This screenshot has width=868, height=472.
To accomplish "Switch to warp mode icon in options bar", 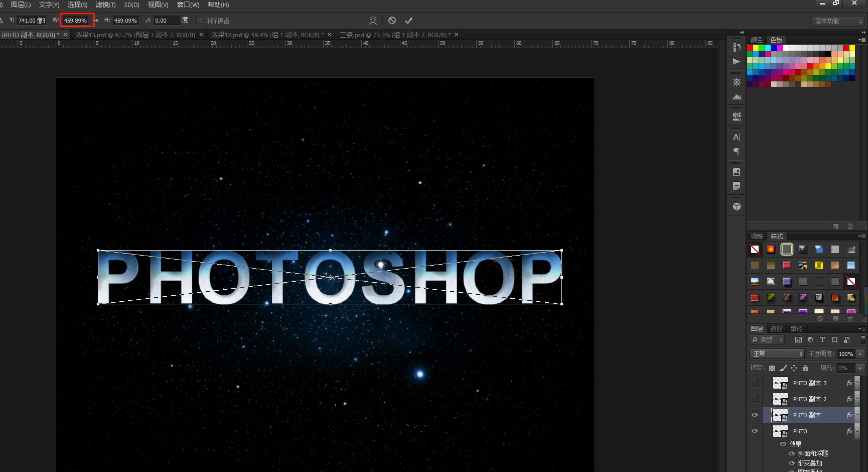I will coord(373,21).
